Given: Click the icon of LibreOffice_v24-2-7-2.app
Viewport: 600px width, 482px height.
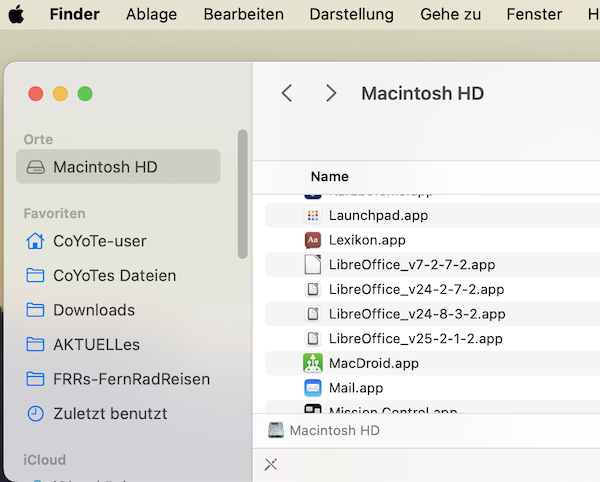Looking at the screenshot, I should click(313, 289).
